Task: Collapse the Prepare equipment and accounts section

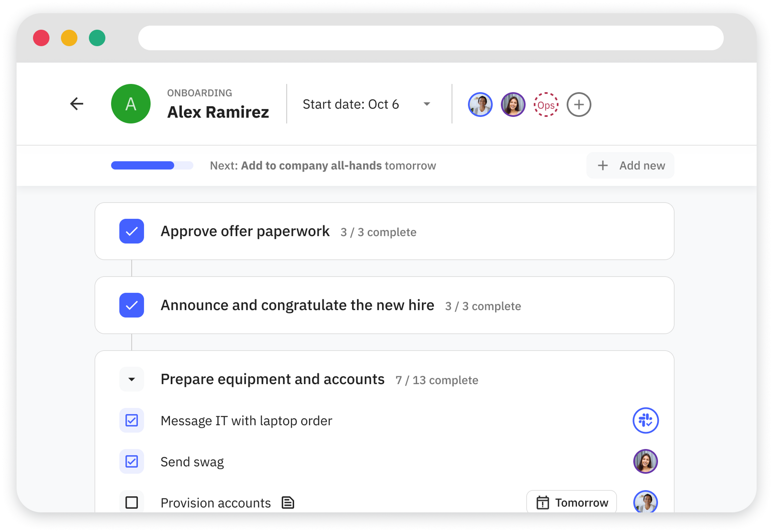Action: pyautogui.click(x=132, y=379)
